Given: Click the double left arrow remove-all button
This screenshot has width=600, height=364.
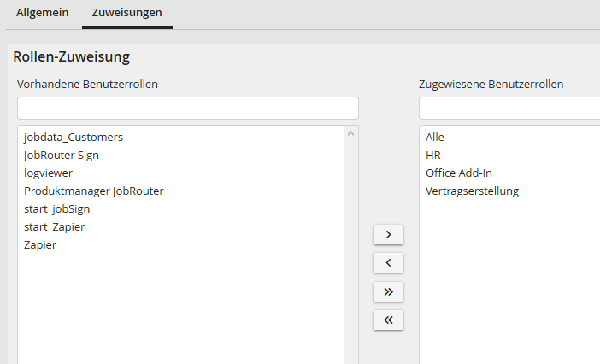Looking at the screenshot, I should pyautogui.click(x=388, y=320).
